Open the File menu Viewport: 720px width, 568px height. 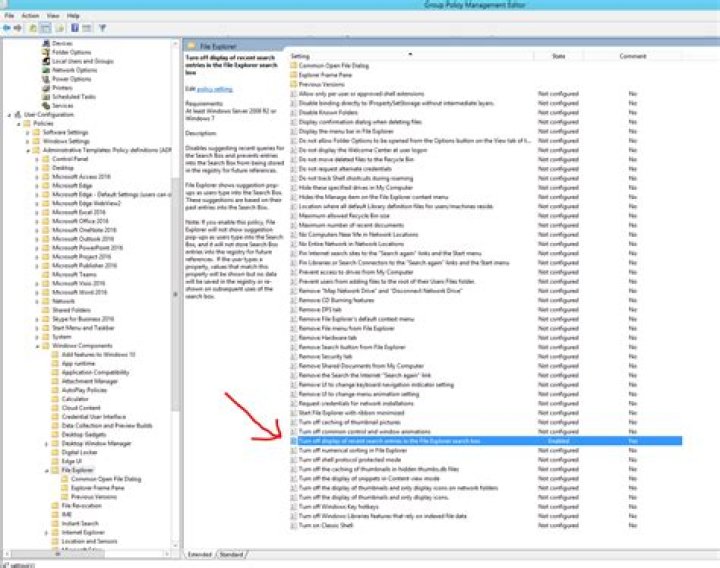tap(9, 16)
